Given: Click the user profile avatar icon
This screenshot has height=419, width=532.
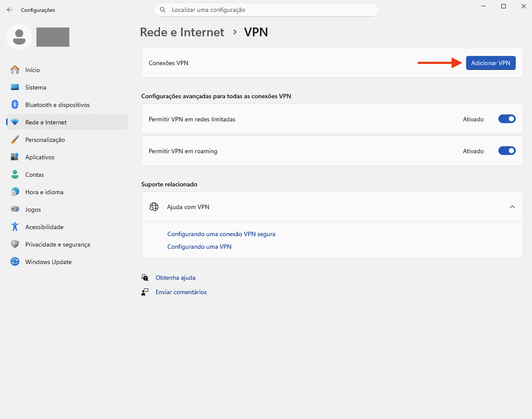Looking at the screenshot, I should coord(19,37).
